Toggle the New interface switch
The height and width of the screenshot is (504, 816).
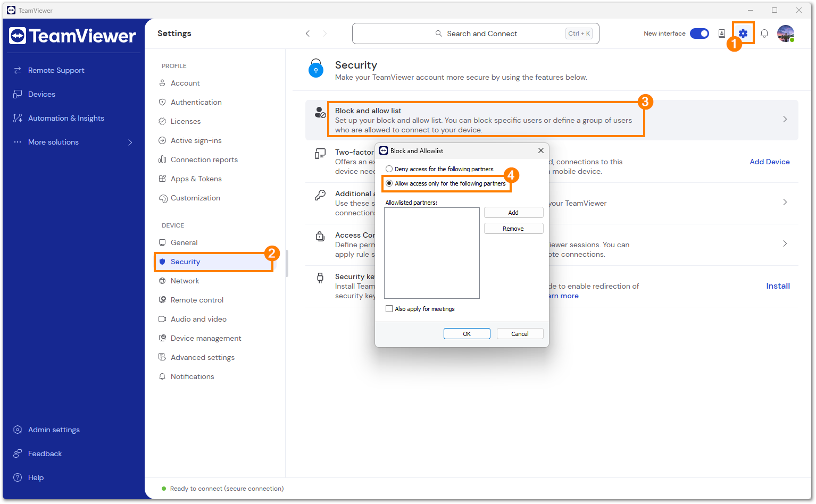click(700, 33)
